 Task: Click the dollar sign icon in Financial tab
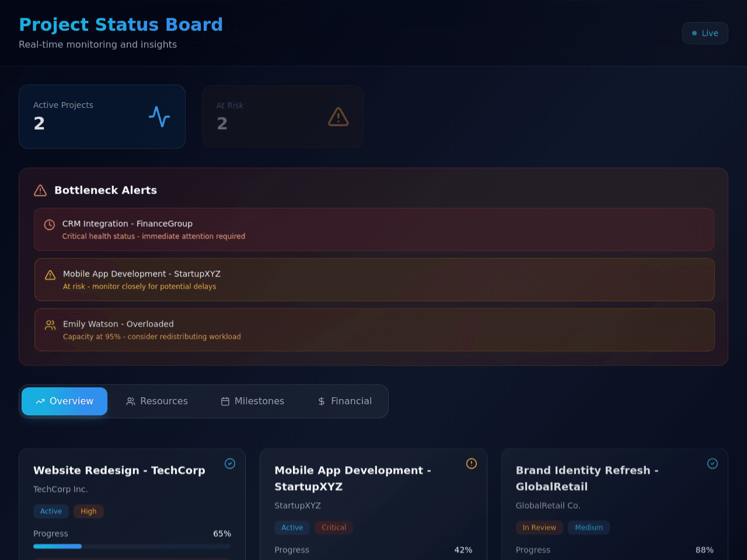coord(322,401)
